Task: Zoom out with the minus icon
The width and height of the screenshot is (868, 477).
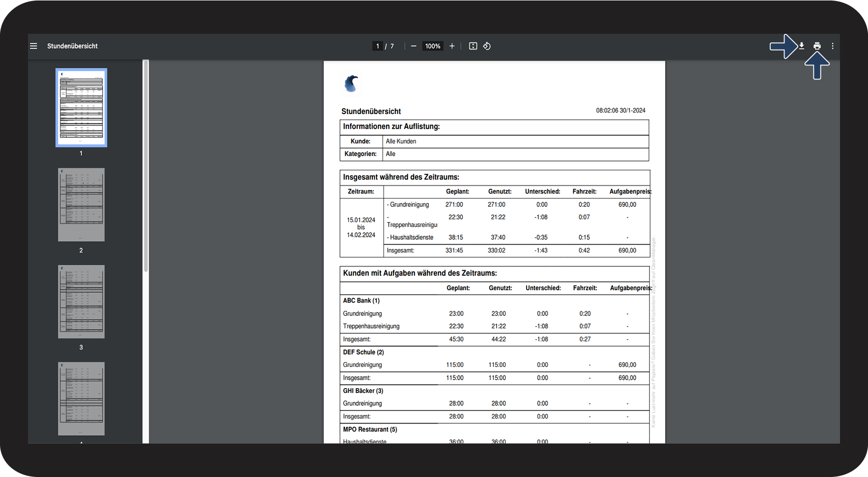Action: click(414, 46)
